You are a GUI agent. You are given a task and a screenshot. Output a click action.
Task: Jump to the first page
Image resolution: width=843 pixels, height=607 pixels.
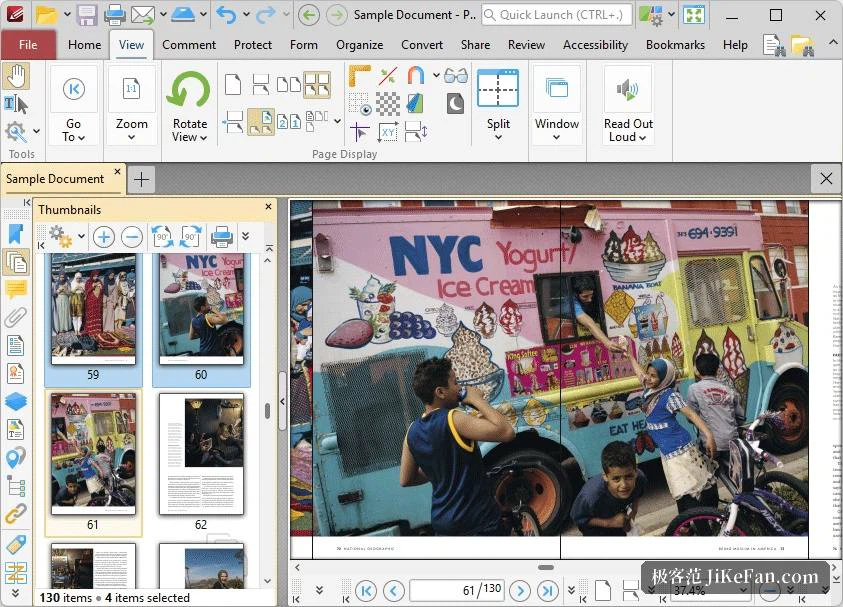(366, 591)
